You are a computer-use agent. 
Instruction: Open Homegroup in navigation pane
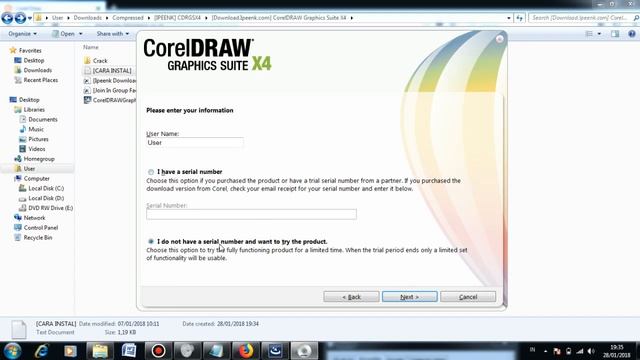click(34, 159)
